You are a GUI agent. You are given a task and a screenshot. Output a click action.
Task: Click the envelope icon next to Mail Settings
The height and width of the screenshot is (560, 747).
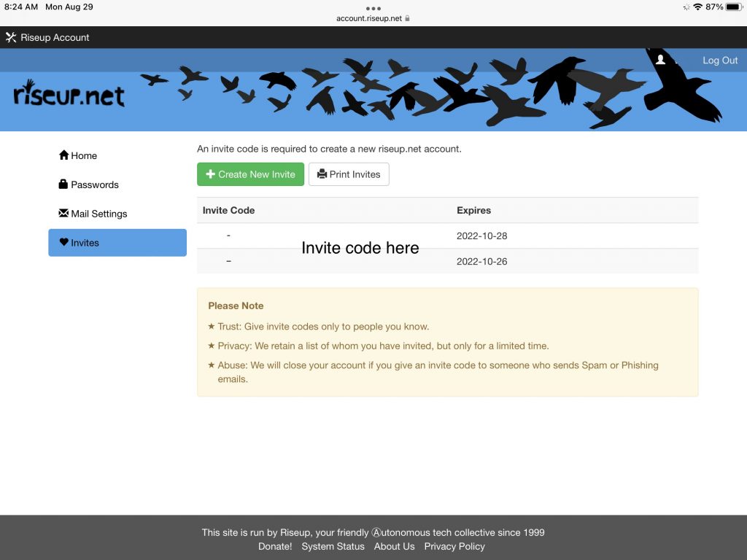point(63,214)
